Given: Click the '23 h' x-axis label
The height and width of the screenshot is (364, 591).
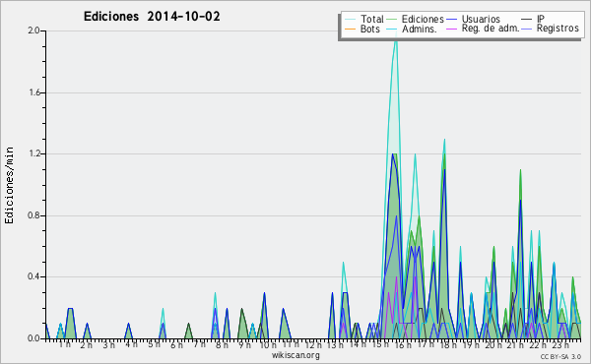Looking at the screenshot, I should pos(560,344).
